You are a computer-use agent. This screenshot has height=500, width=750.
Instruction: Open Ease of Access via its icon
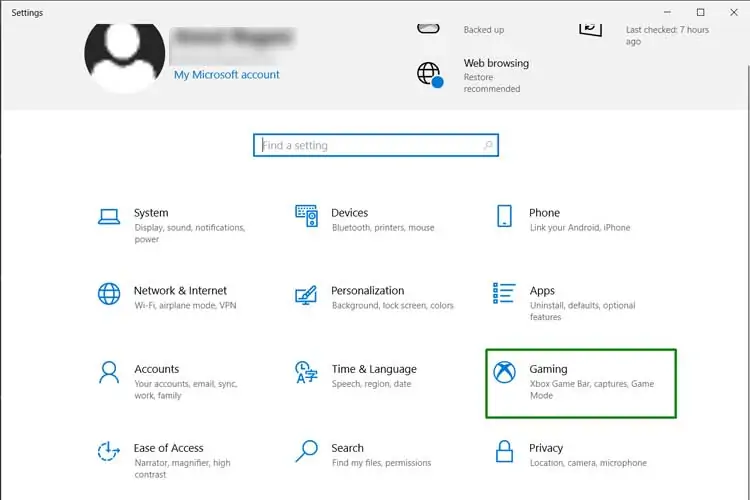pyautogui.click(x=109, y=451)
